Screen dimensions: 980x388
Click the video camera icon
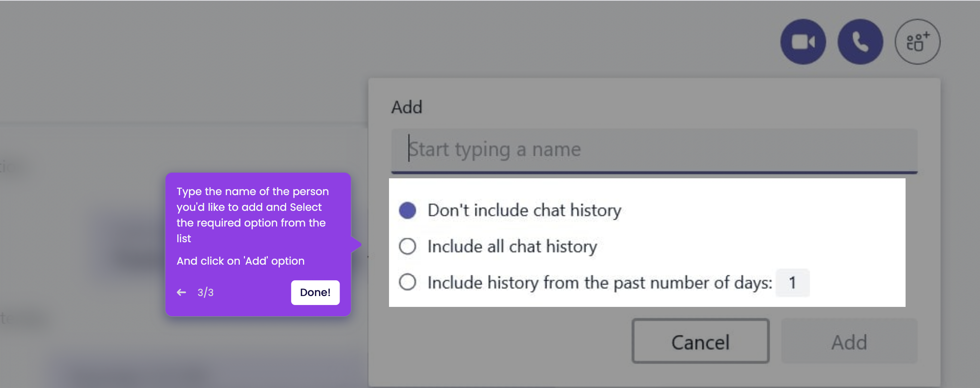[803, 42]
